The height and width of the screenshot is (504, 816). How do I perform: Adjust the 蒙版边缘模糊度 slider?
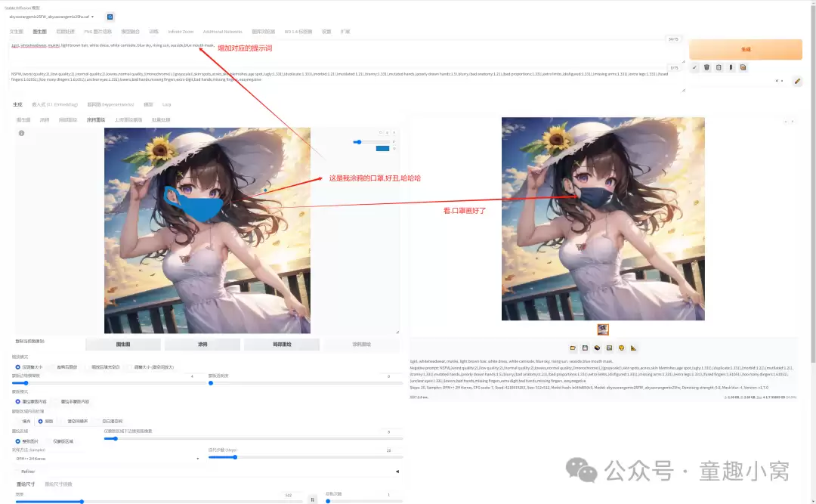tap(109, 382)
